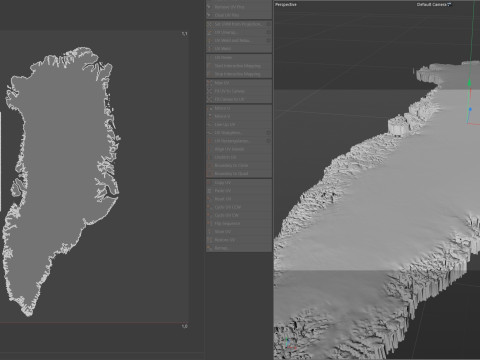The image size is (480, 360).
Task: Select the UV Weld command
Action: (239, 49)
